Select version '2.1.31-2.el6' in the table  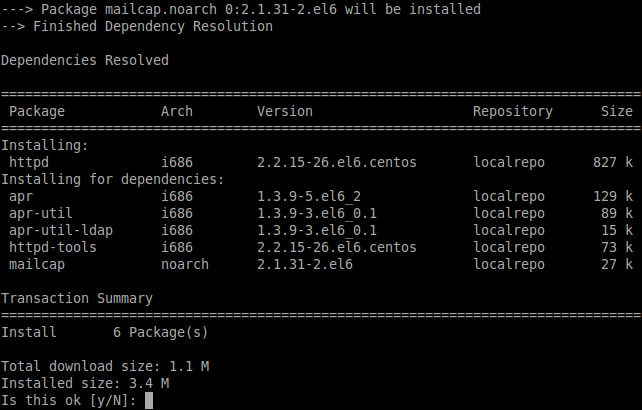[305, 265]
